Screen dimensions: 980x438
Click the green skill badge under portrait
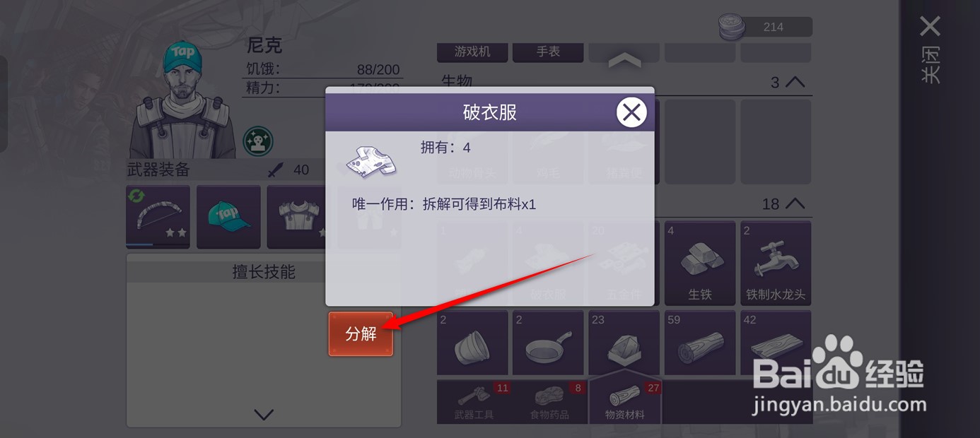(258, 141)
